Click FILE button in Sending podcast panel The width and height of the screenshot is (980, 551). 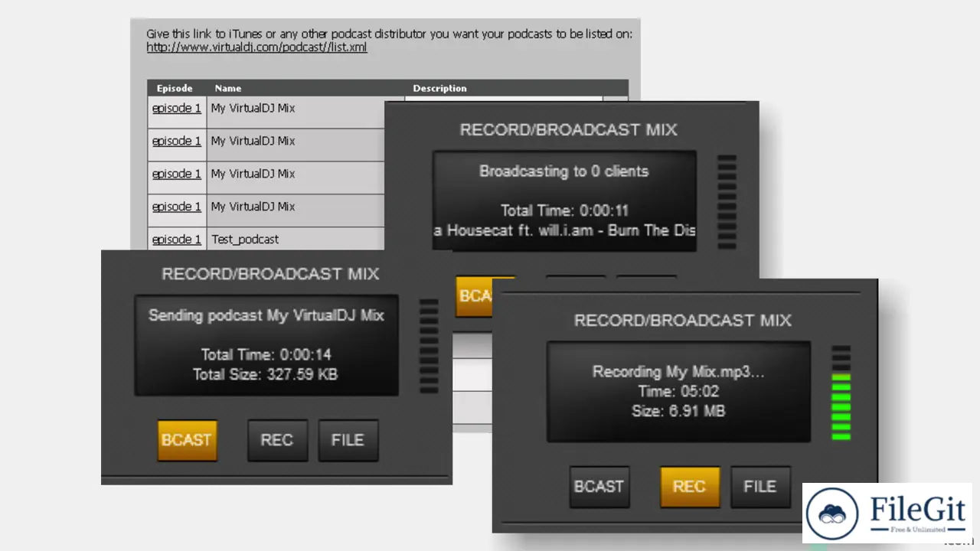348,440
